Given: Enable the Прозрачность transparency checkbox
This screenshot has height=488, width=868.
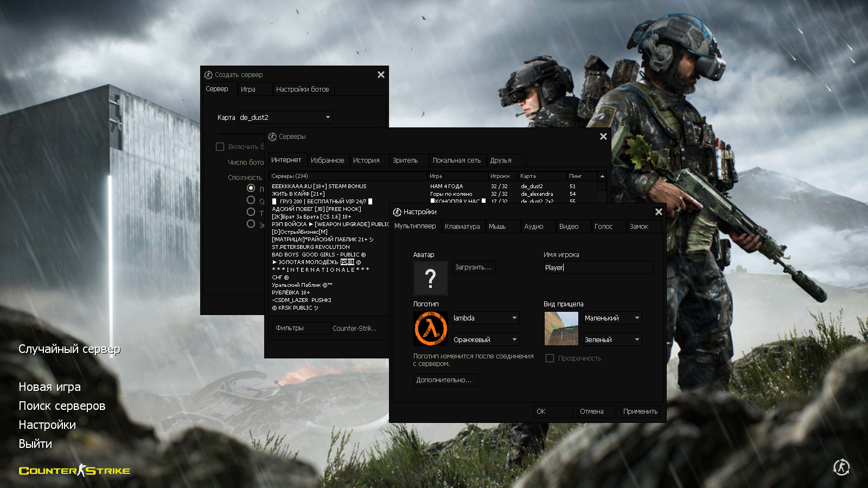Looking at the screenshot, I should pos(550,358).
